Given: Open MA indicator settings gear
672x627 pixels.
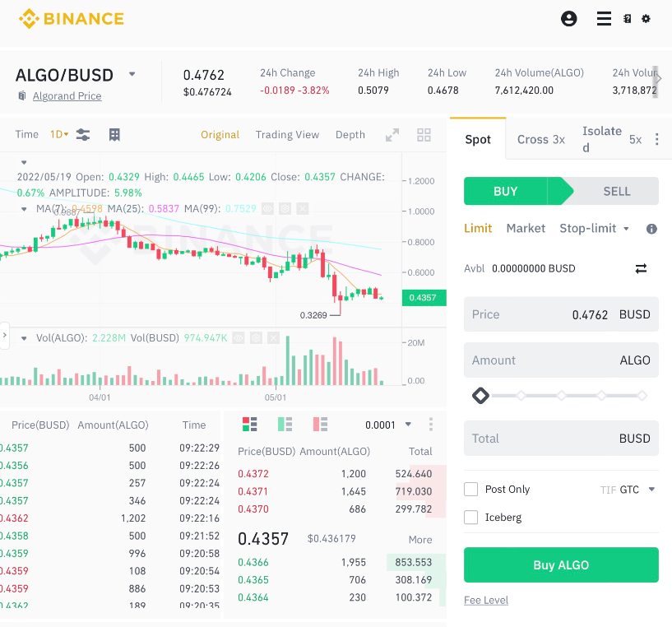Looking at the screenshot, I should click(x=285, y=209).
